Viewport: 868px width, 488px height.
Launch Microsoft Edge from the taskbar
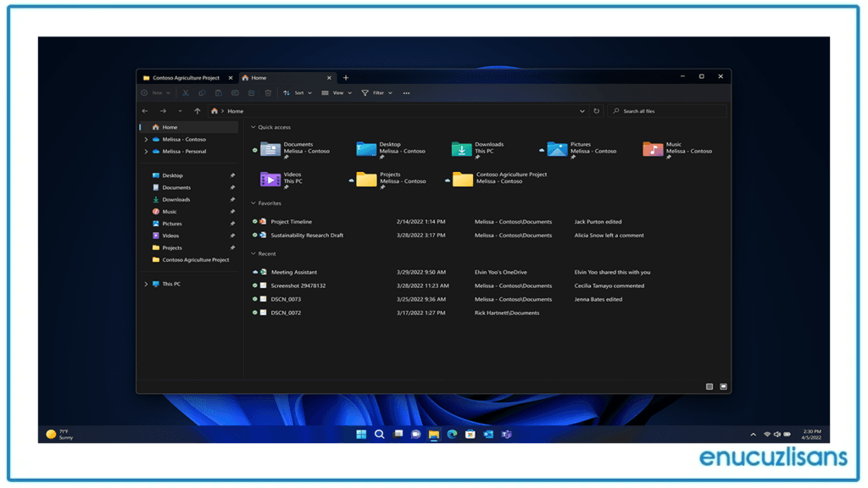(452, 434)
